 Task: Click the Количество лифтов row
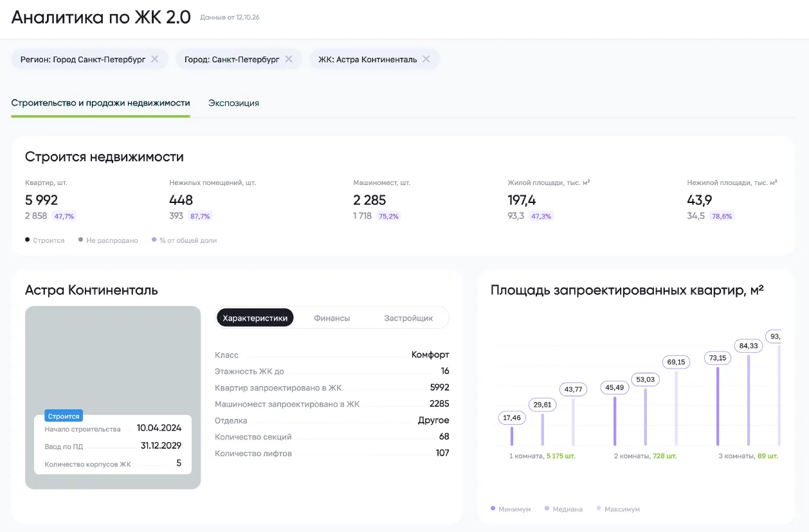(332, 453)
